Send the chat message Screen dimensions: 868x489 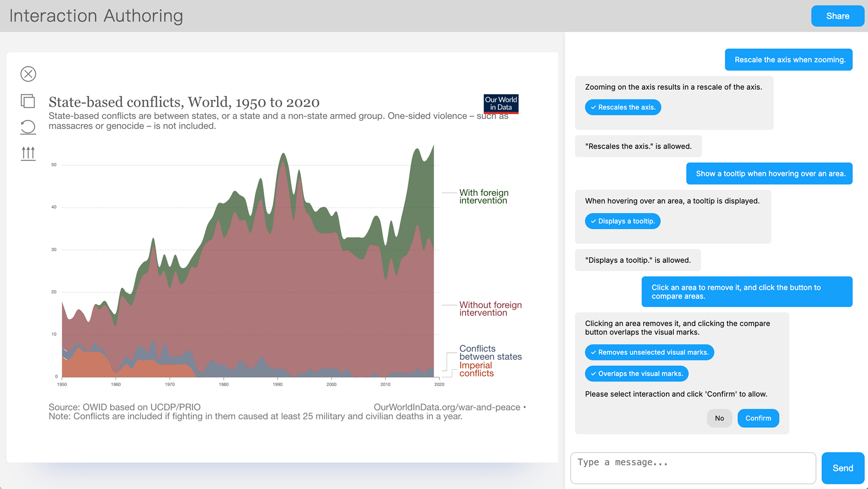842,468
